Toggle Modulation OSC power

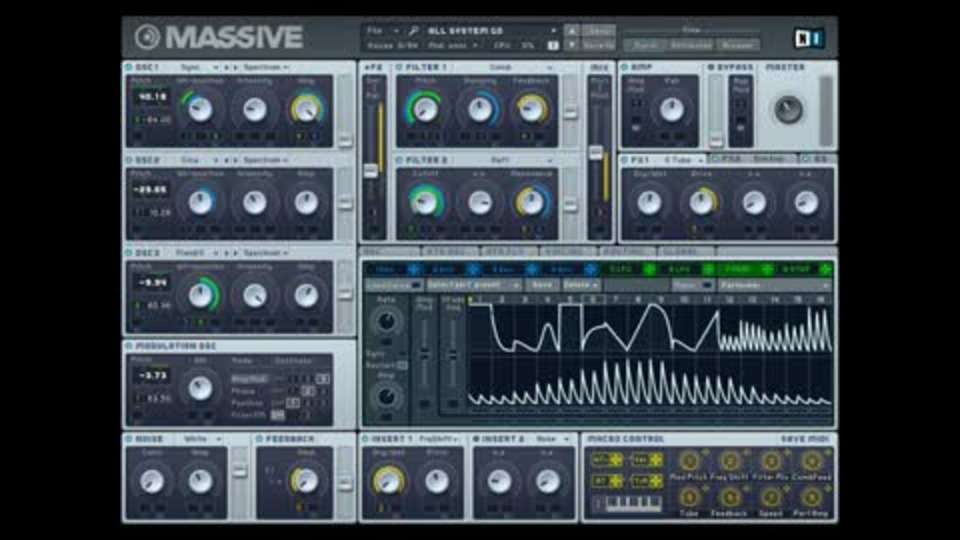pos(129,346)
